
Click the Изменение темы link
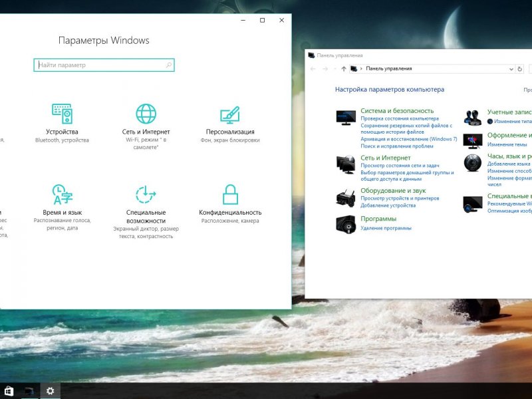coord(507,144)
